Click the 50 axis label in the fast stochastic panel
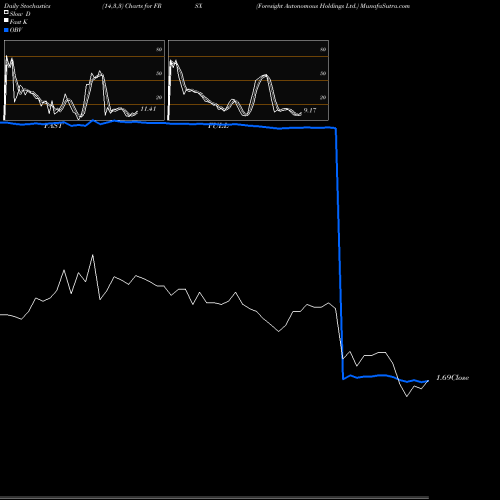 159,73
